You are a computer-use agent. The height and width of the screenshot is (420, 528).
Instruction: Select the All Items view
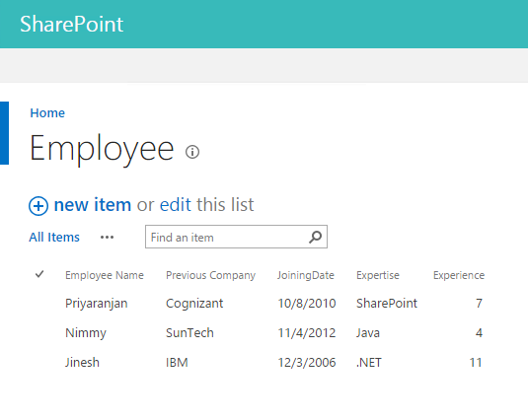point(54,238)
